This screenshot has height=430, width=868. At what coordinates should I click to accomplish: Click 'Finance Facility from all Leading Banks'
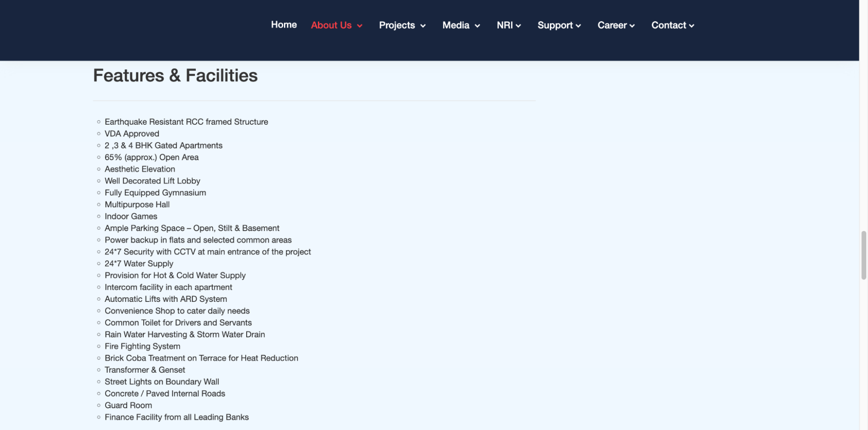(x=176, y=417)
